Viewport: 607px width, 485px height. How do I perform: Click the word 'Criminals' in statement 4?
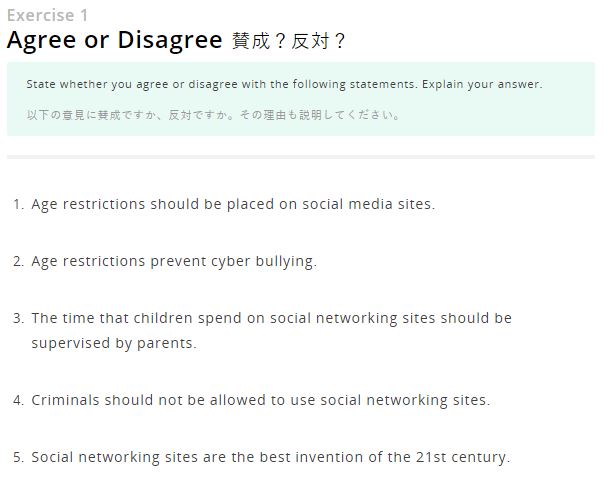pos(65,400)
